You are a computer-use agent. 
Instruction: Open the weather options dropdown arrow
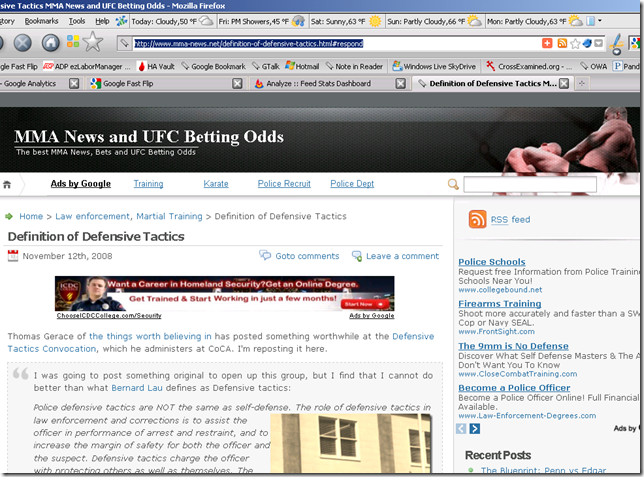click(600, 21)
